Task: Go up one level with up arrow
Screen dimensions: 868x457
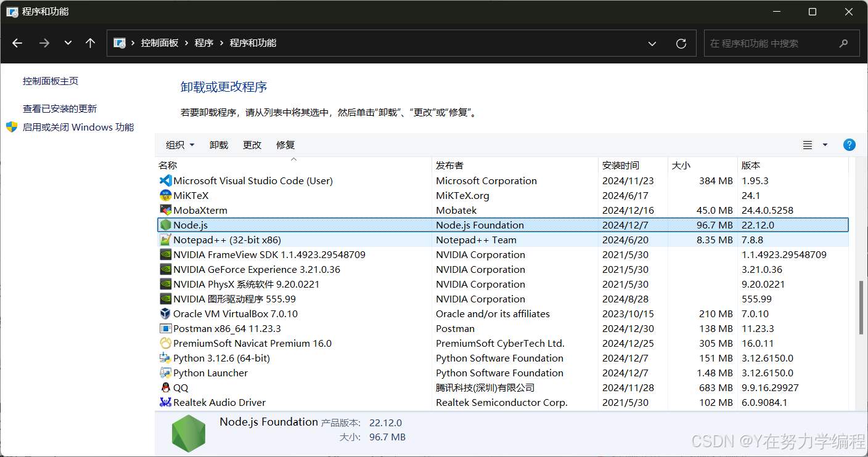Action: tap(90, 43)
